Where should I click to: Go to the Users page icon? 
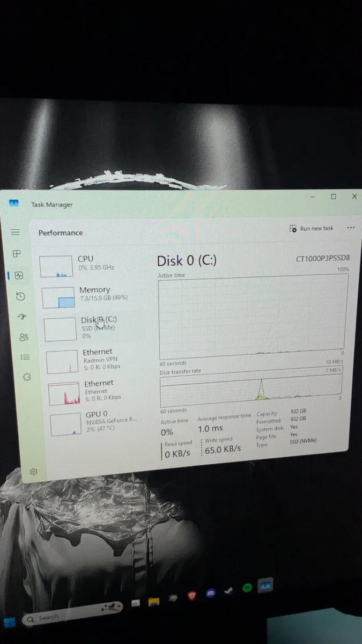coord(24,337)
